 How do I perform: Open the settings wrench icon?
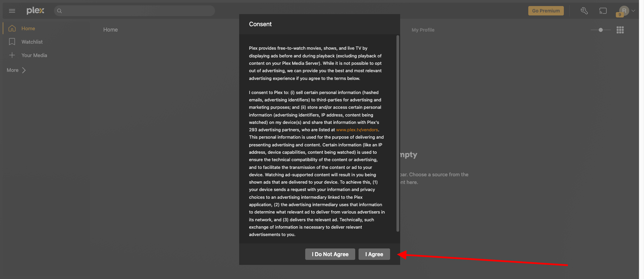(584, 11)
